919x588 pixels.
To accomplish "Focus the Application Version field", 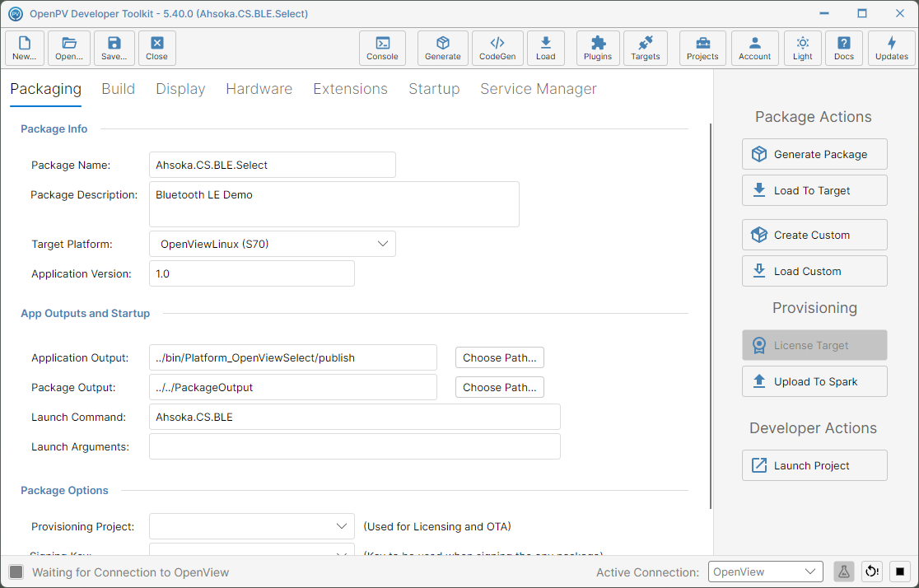I will [x=252, y=273].
